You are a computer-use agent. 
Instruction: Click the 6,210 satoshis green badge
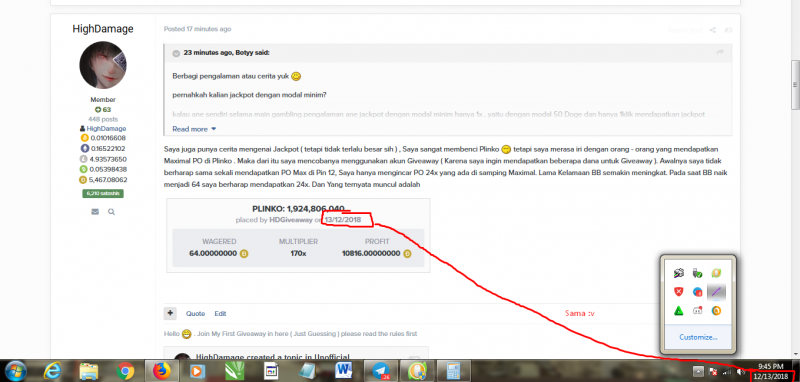pyautogui.click(x=103, y=194)
